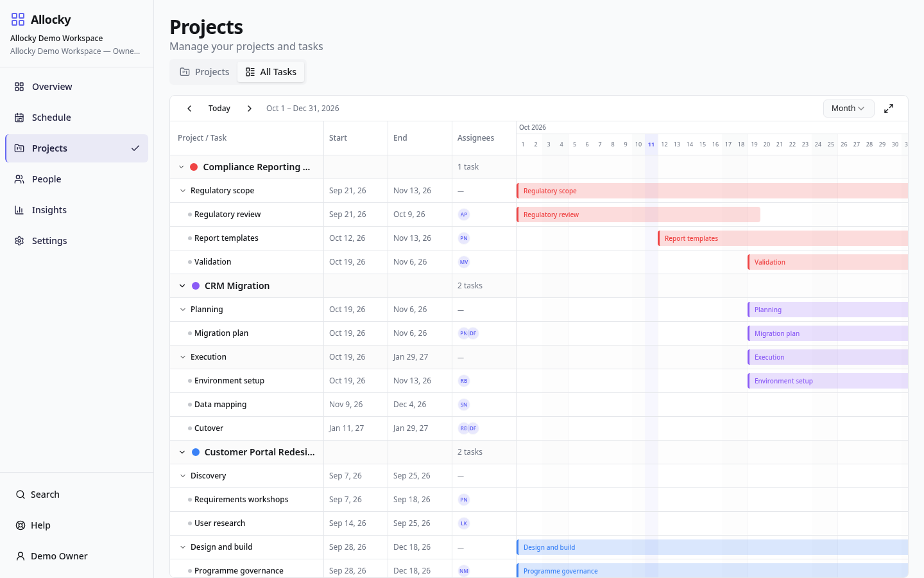Click the Today button
Screen dimensions: 924x578
(219, 109)
